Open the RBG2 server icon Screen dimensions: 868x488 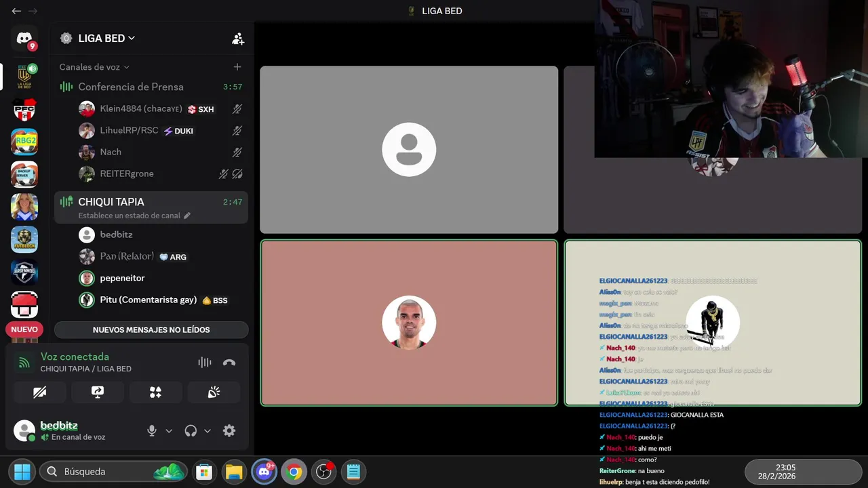pyautogui.click(x=24, y=142)
